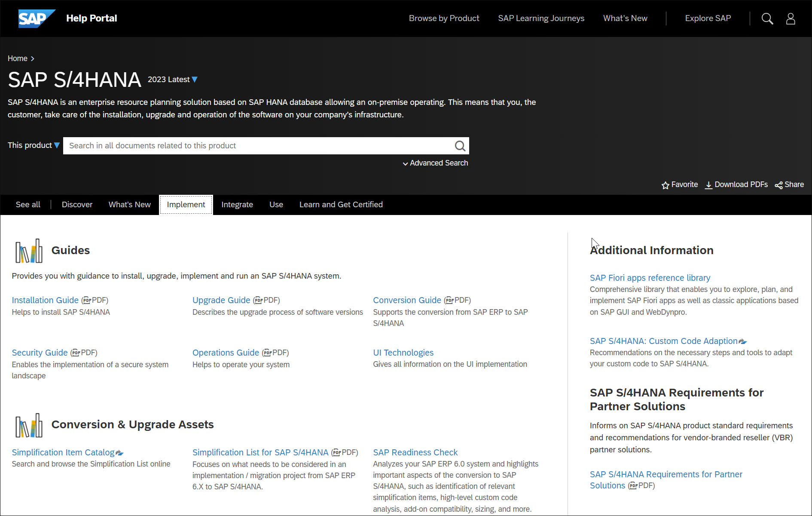Open the Installation Guide link
Image resolution: width=812 pixels, height=516 pixels.
pyautogui.click(x=45, y=300)
